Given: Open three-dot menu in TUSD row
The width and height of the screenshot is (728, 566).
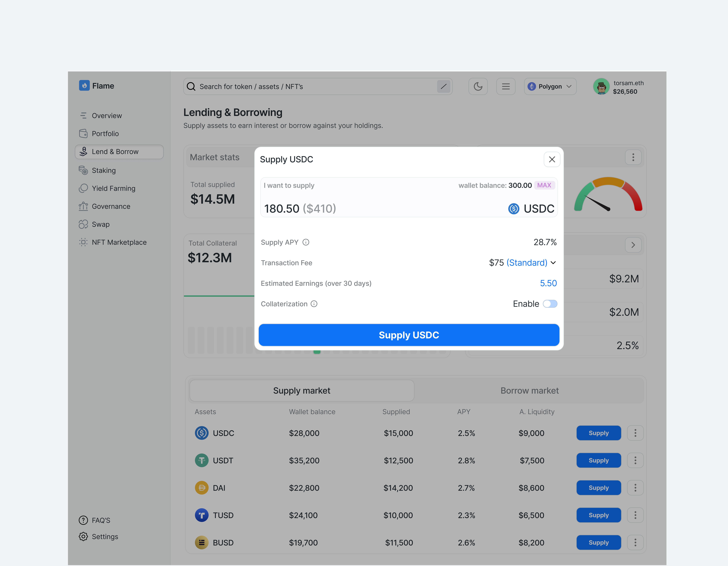Looking at the screenshot, I should tap(635, 515).
